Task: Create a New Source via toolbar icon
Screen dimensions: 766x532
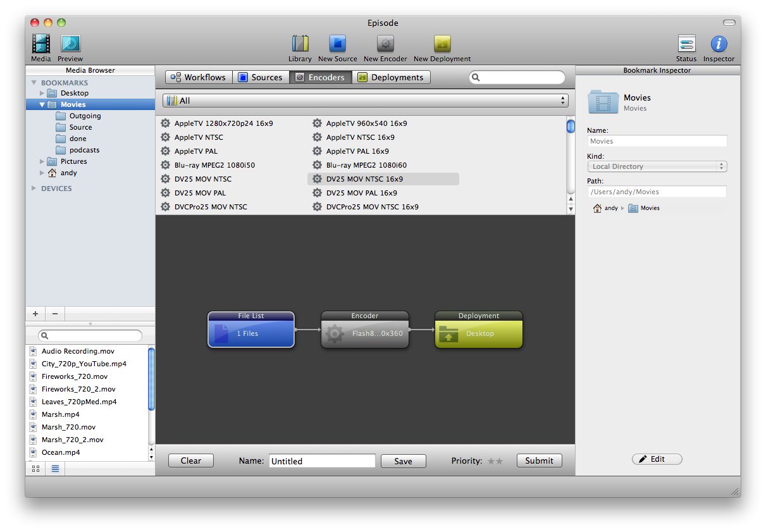Action: pyautogui.click(x=337, y=44)
